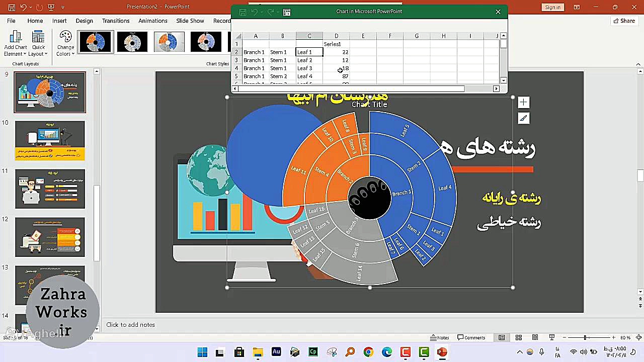Click row 2 header in datasheet
Screen dimensions: 644x362
236,52
